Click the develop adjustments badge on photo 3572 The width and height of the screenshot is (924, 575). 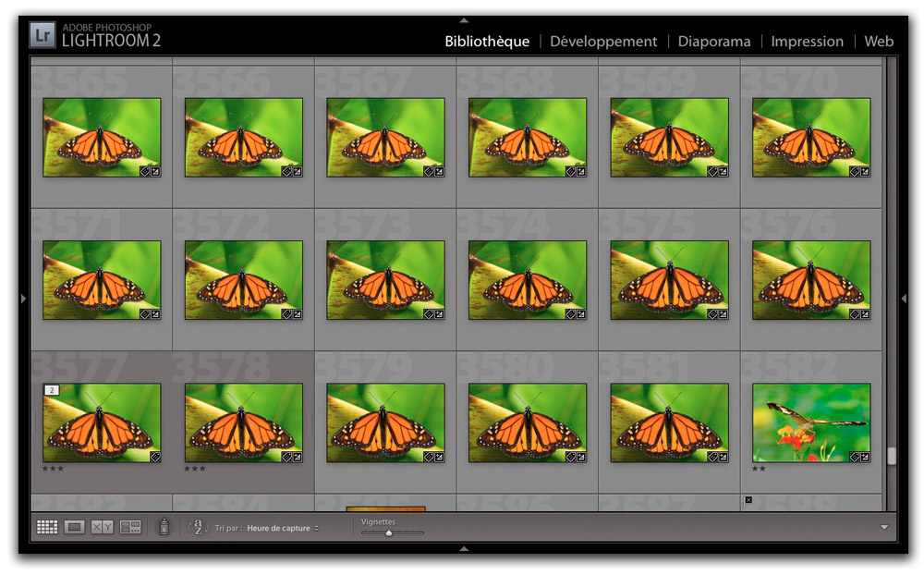click(298, 314)
